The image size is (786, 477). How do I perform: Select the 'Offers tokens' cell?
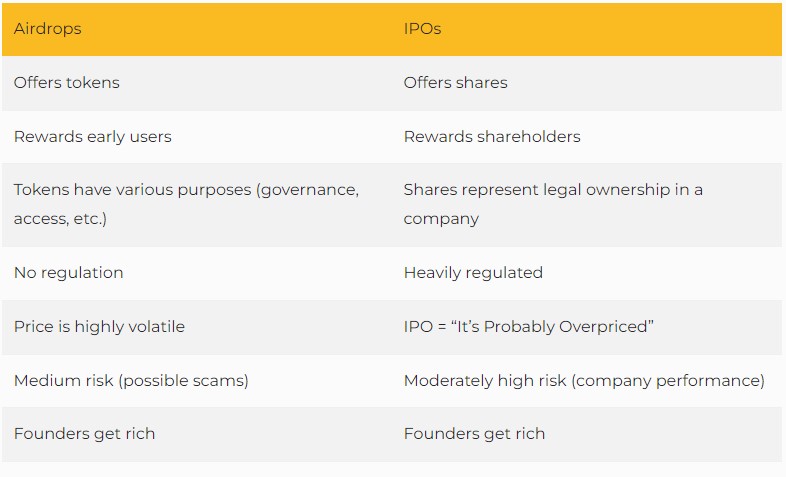pos(67,83)
